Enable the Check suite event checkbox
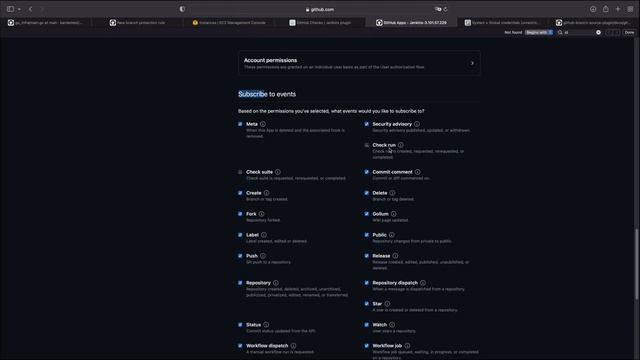 click(240, 172)
